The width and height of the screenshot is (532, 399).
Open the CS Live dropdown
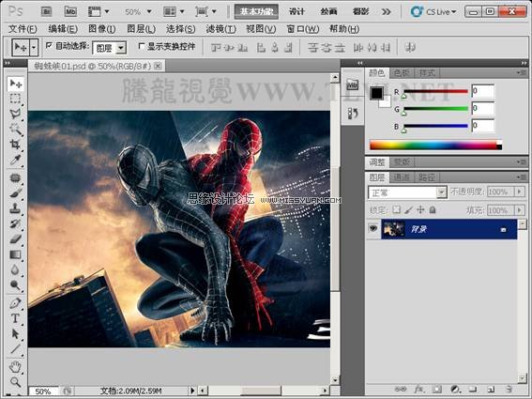pos(433,12)
